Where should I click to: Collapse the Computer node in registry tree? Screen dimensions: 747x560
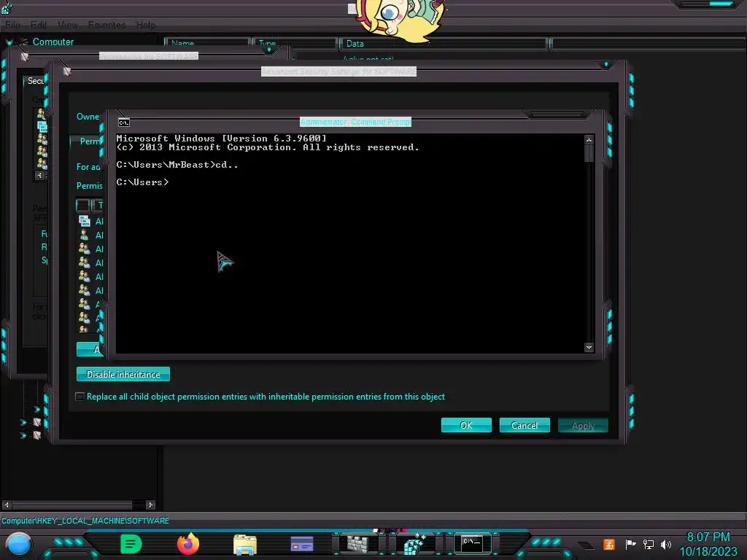[x=9, y=42]
